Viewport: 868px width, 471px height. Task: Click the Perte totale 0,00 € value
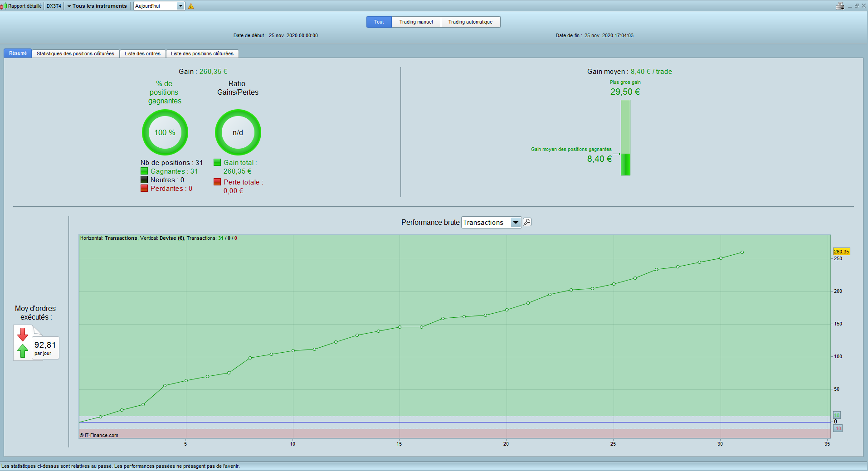pyautogui.click(x=233, y=191)
